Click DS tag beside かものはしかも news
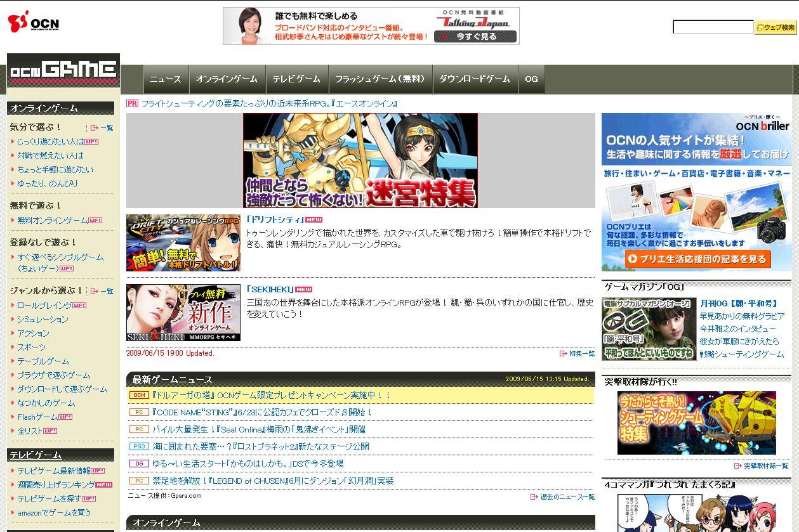The width and height of the screenshot is (799, 532). (x=139, y=464)
